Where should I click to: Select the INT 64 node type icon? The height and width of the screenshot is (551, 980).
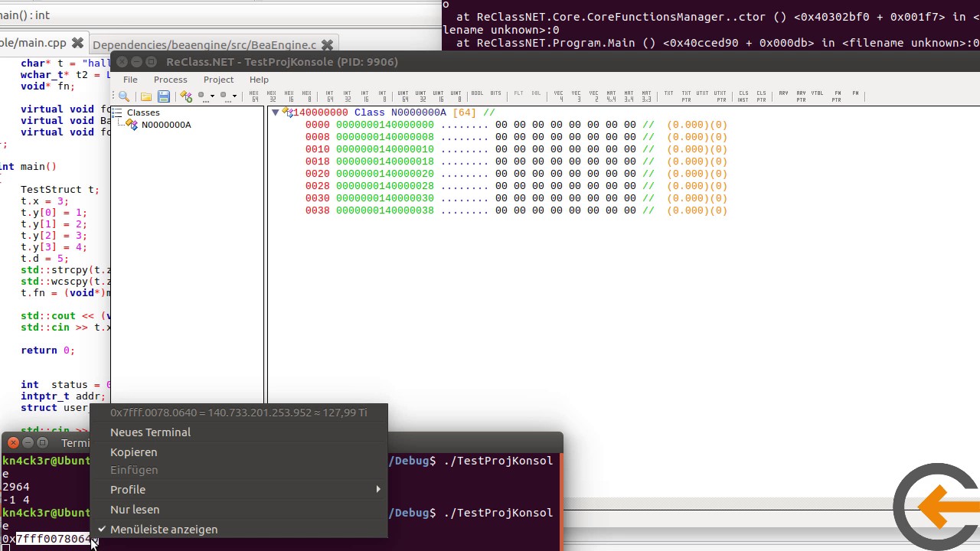(330, 96)
